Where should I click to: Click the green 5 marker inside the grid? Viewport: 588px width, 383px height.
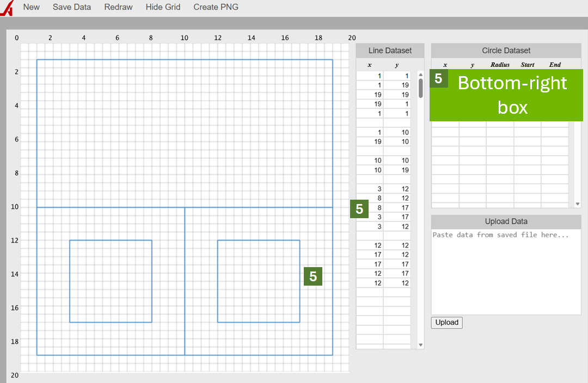point(313,276)
